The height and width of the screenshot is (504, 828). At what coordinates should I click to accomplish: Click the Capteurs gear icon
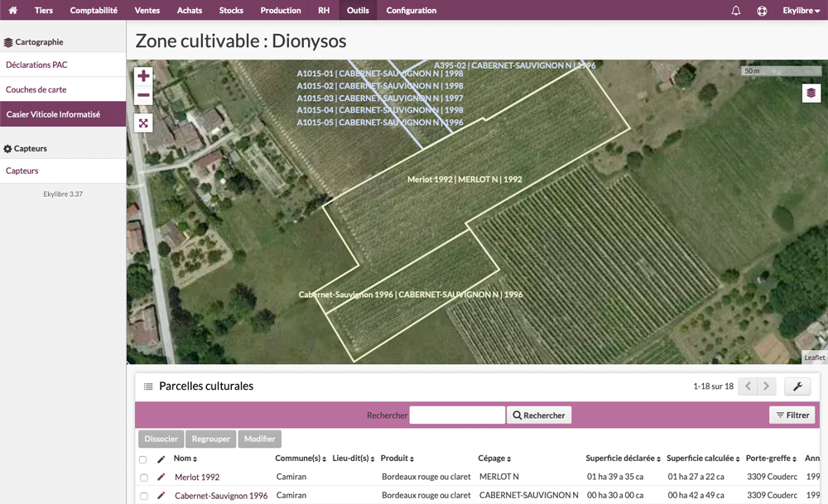tap(7, 149)
